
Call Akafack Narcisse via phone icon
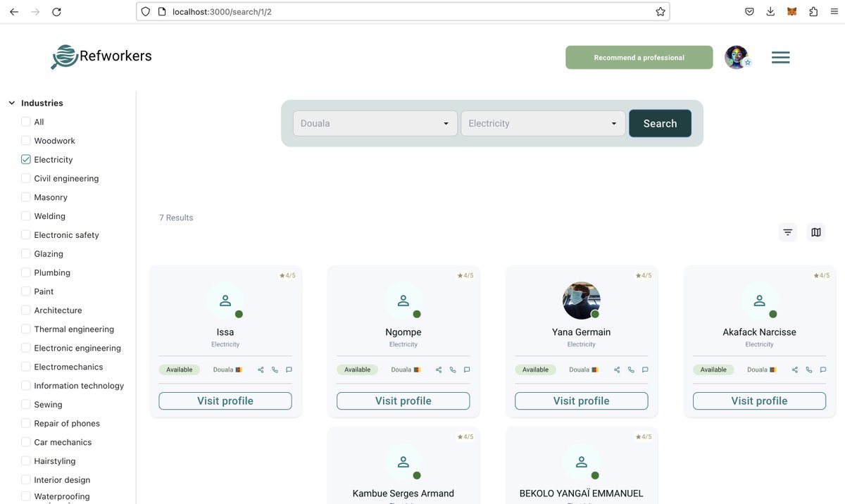(x=809, y=370)
